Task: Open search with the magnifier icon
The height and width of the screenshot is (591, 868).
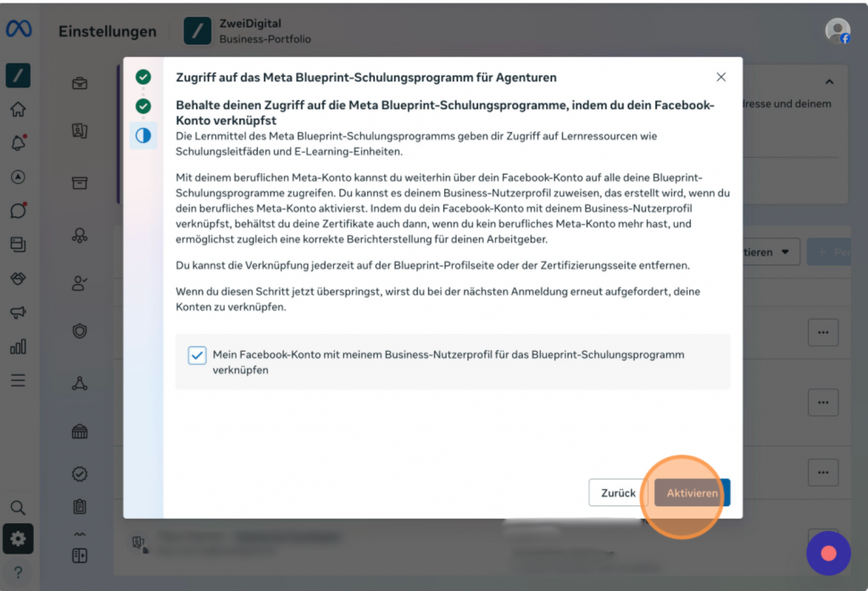Action: click(19, 507)
